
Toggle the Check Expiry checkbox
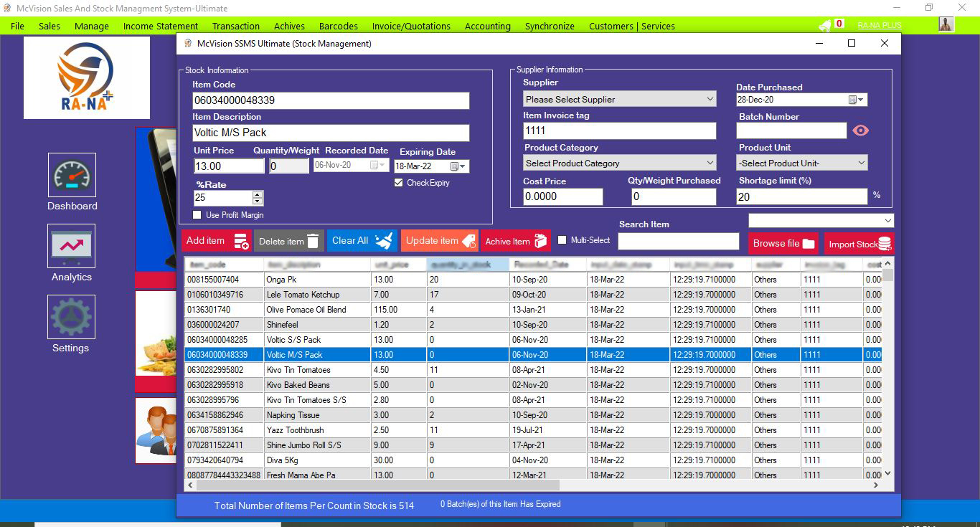point(399,183)
